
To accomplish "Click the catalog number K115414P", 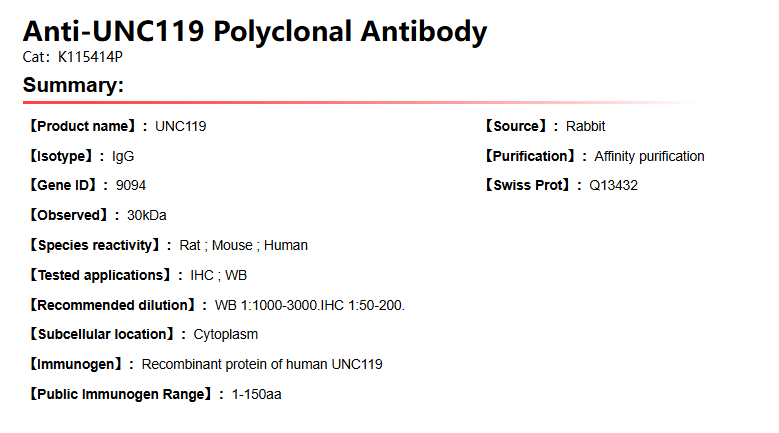I will point(90,57).
